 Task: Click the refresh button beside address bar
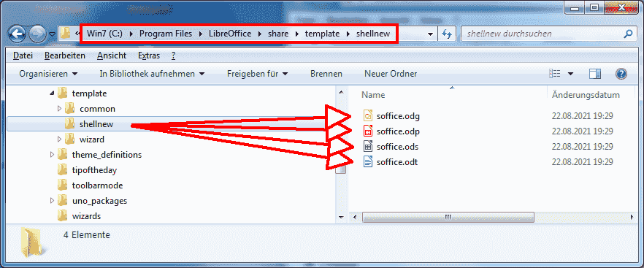446,34
